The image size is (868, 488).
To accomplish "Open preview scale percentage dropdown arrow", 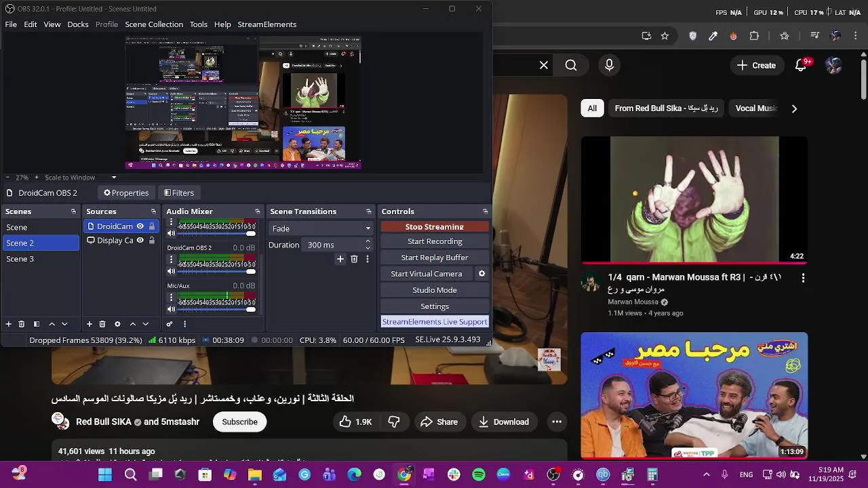I will click(x=114, y=178).
